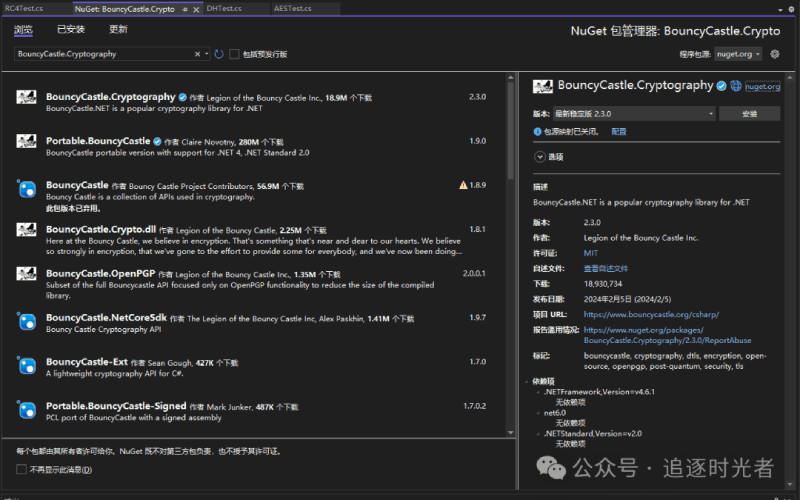The width and height of the screenshot is (800, 500).
Task: Open the ReportAbuse link
Action: point(667,335)
